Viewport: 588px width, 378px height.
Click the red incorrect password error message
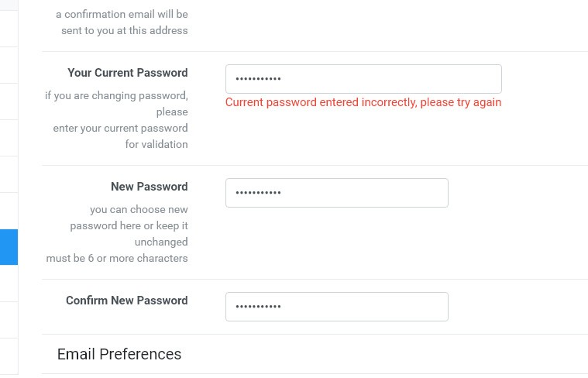pyautogui.click(x=363, y=102)
